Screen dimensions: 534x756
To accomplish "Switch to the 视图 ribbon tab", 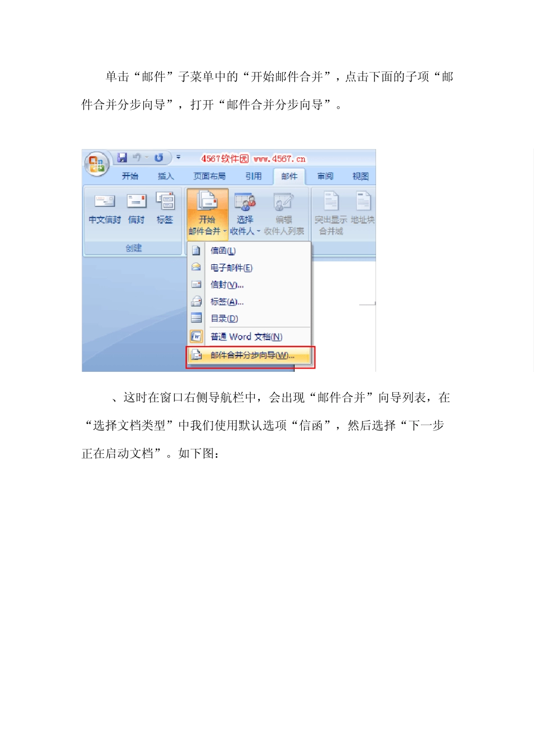I will 360,176.
